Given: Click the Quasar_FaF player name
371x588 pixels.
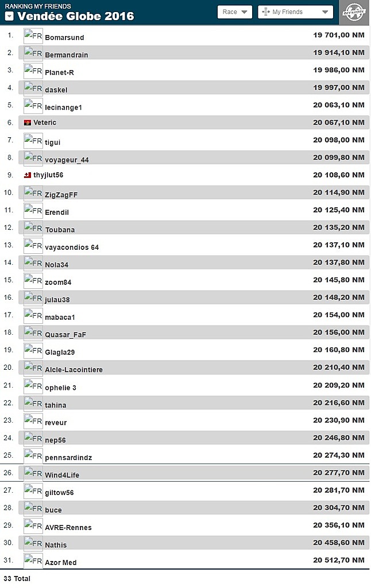Looking at the screenshot, I should point(65,335).
